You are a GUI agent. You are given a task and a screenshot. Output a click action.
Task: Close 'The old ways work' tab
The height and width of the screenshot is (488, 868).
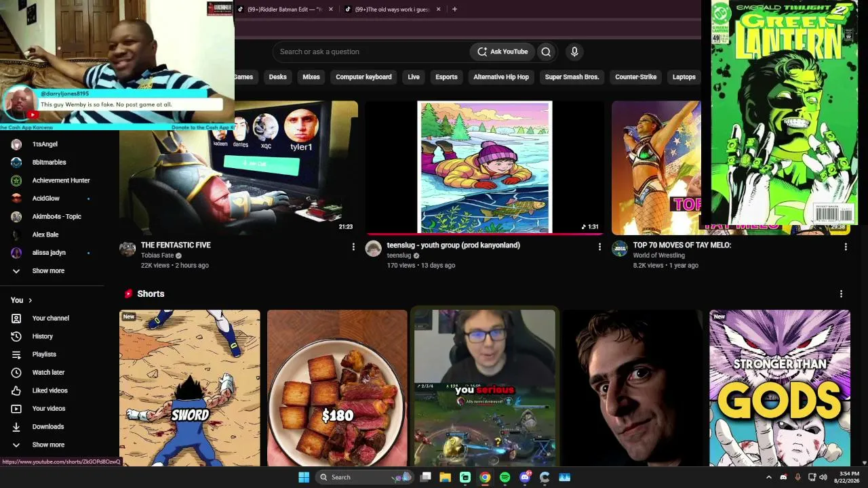[438, 9]
